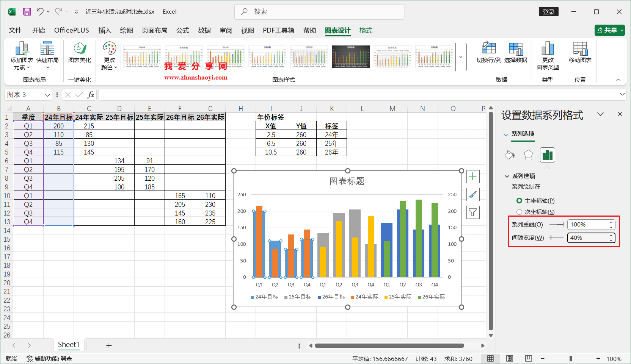
Task: Click the Series Overlap slider
Action: [556, 225]
